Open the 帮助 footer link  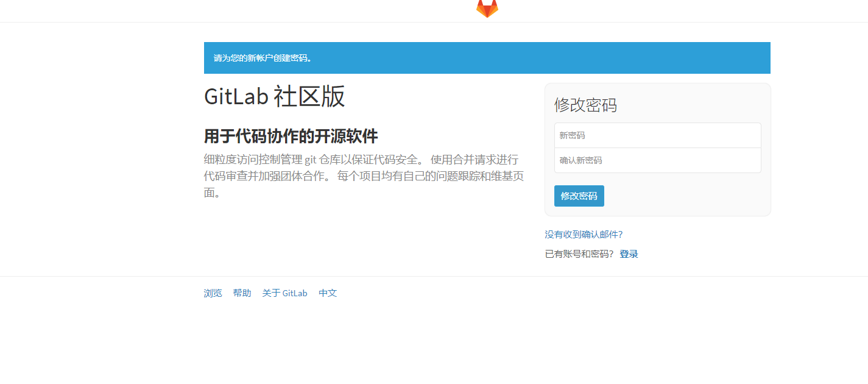(x=242, y=293)
